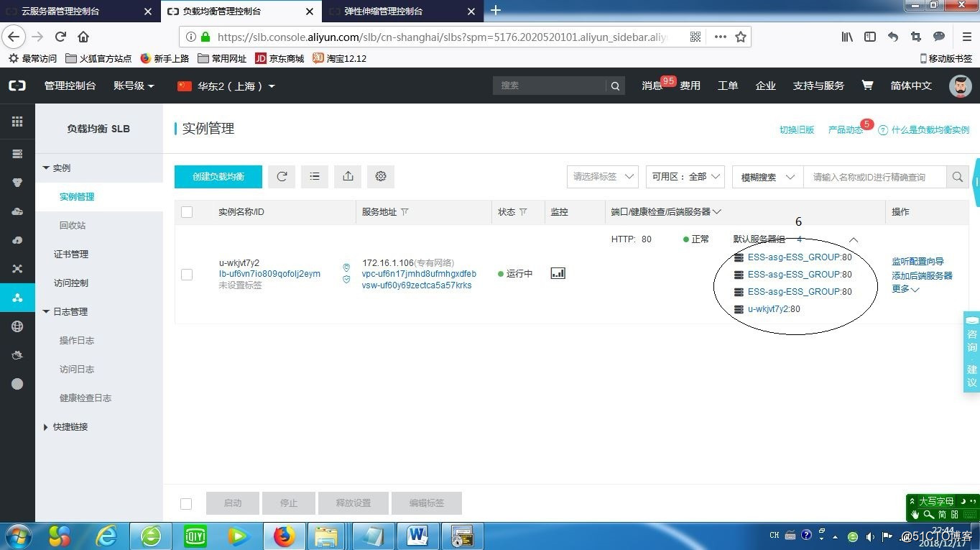Click the Firefox URL address bar
This screenshot has width=980, height=550.
pyautogui.click(x=442, y=37)
